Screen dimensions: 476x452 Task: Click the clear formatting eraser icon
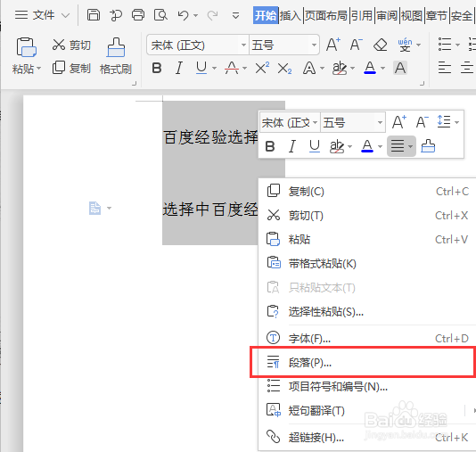click(x=380, y=45)
